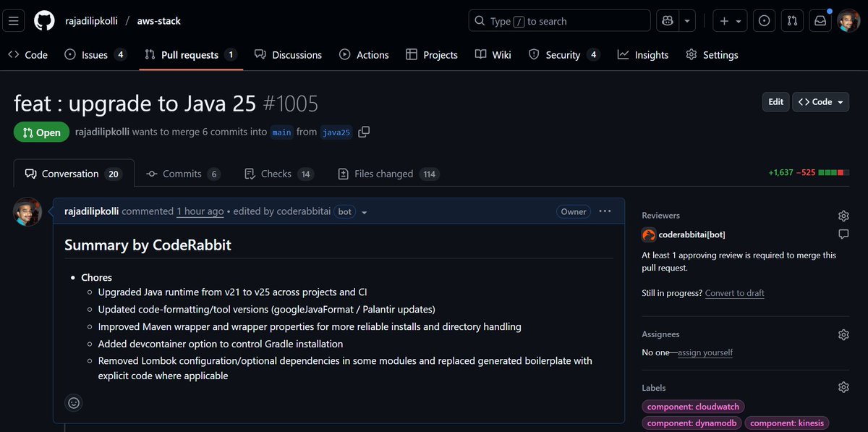
Task: Click the component: cloudwatch label
Action: tap(692, 407)
